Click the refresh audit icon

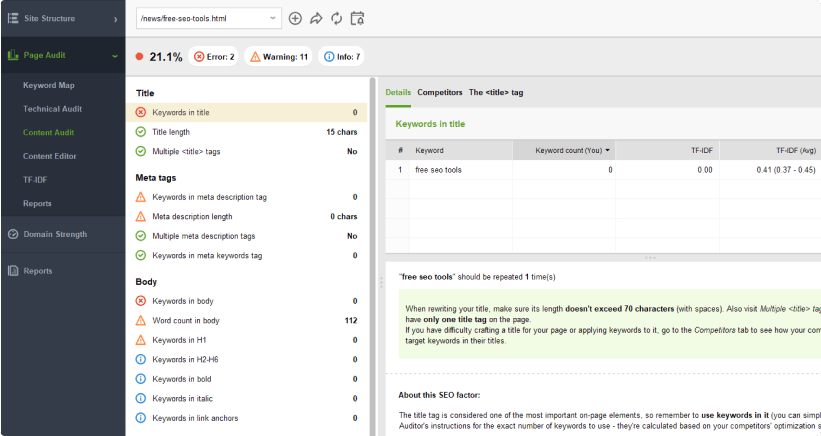337,18
